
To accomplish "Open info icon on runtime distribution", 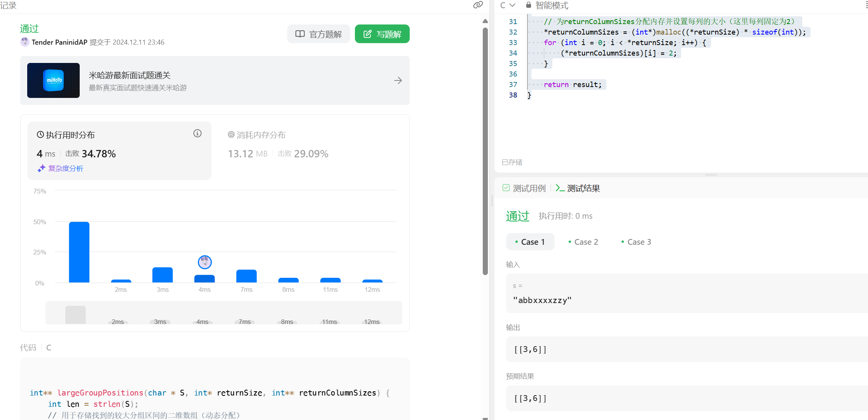I will coord(197,134).
